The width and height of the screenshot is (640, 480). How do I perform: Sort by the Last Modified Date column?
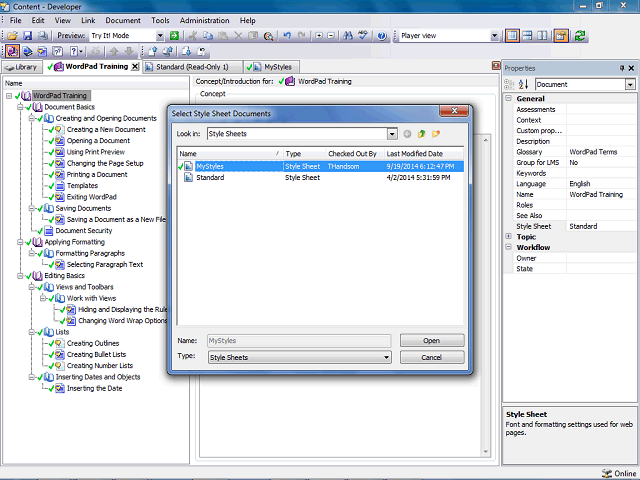coord(423,154)
